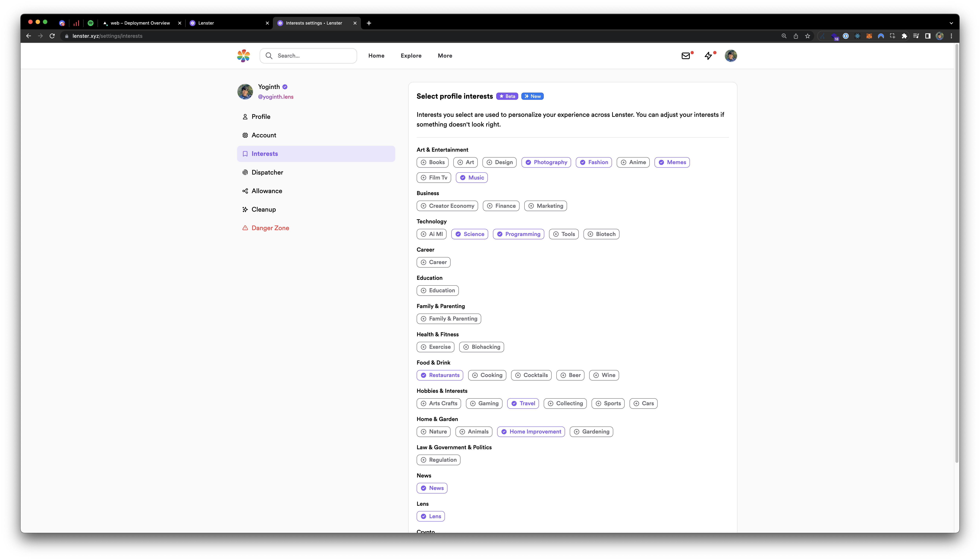Go to Home in top navigation
The image size is (980, 560).
click(x=376, y=56)
